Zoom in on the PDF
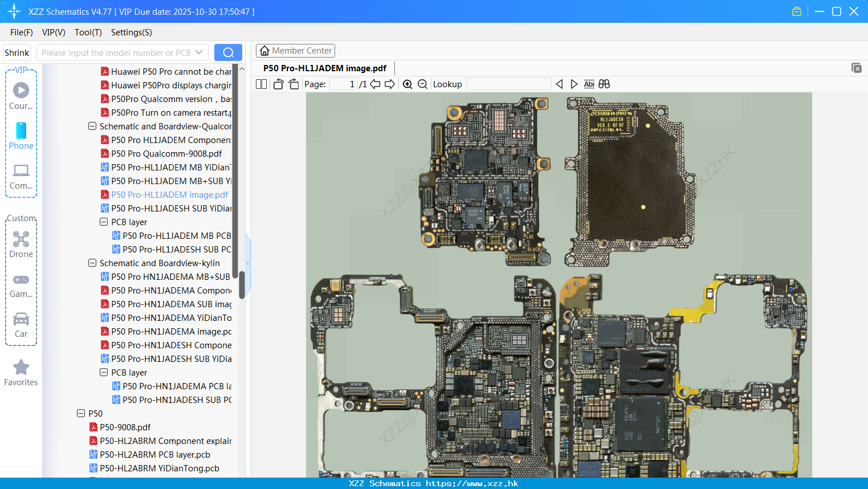Image resolution: width=868 pixels, height=489 pixels. pos(407,84)
